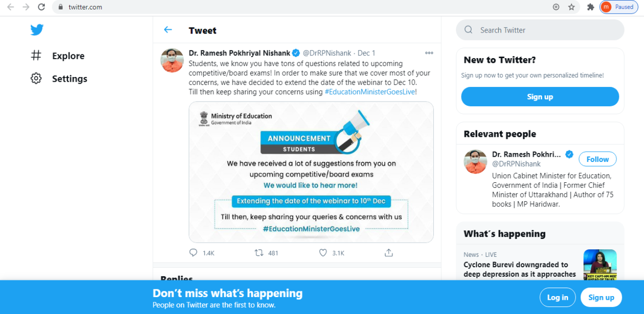The width and height of the screenshot is (644, 314).
Task: Open Settings in left sidebar
Action: coord(69,79)
